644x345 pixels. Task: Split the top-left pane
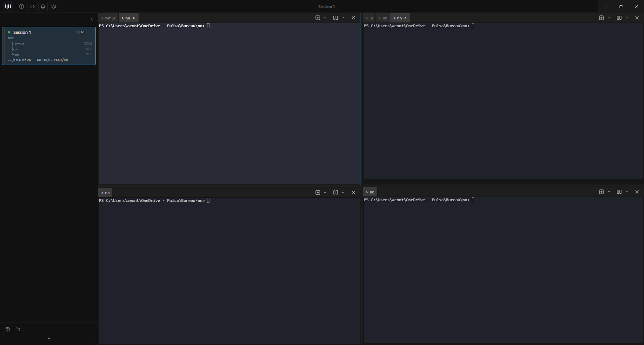(336, 18)
